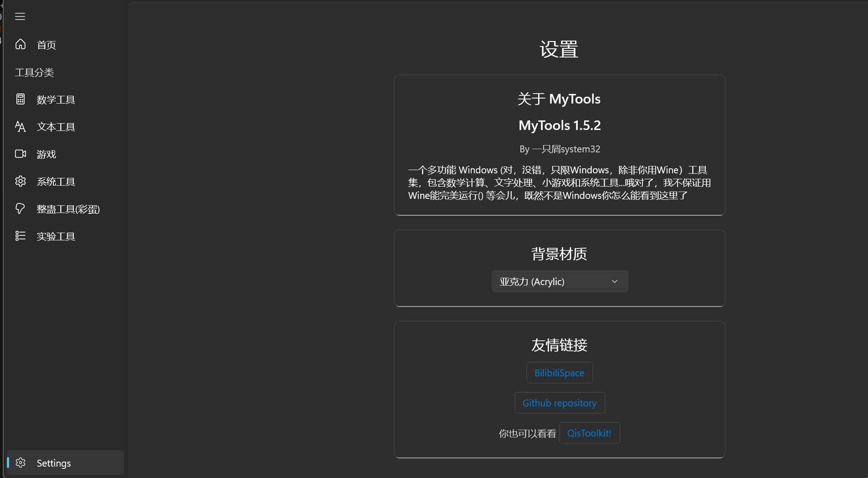The width and height of the screenshot is (868, 478).
Task: Click the gear icon beside 系统工具
Action: [21, 181]
